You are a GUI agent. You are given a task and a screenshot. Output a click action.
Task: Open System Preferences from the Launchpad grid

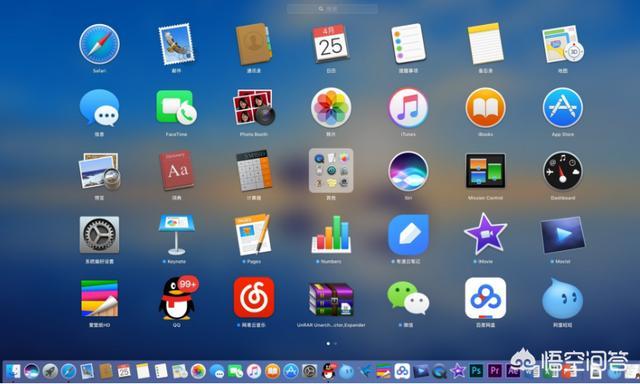pyautogui.click(x=99, y=235)
